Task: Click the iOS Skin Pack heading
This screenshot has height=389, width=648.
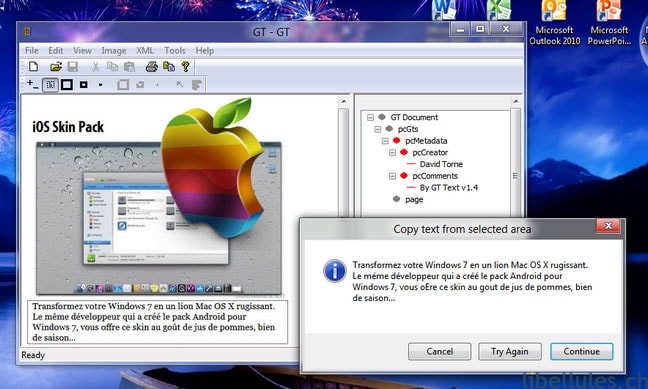Action: point(68,126)
